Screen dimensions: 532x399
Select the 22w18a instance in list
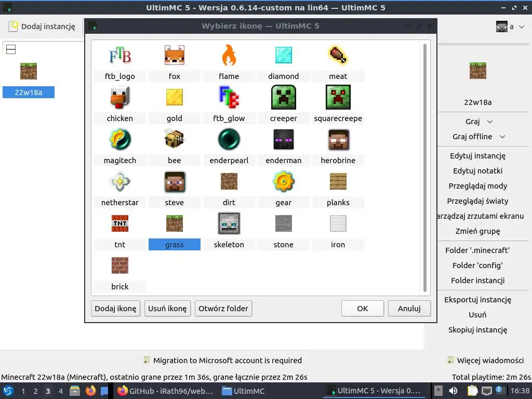(29, 81)
